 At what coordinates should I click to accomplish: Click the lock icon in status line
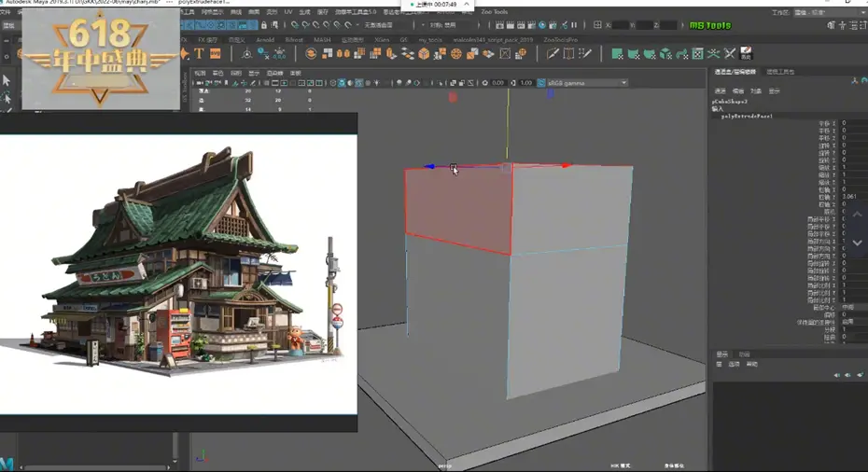tap(264, 25)
